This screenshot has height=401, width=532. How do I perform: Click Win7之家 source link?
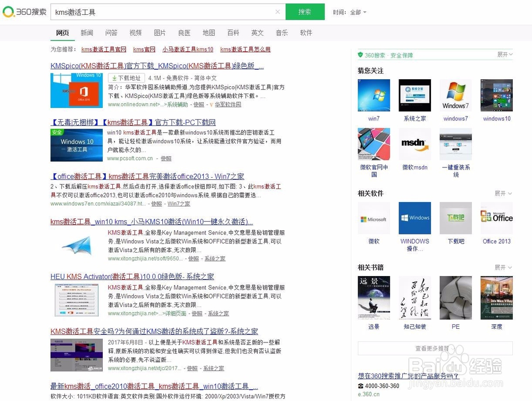(179, 204)
